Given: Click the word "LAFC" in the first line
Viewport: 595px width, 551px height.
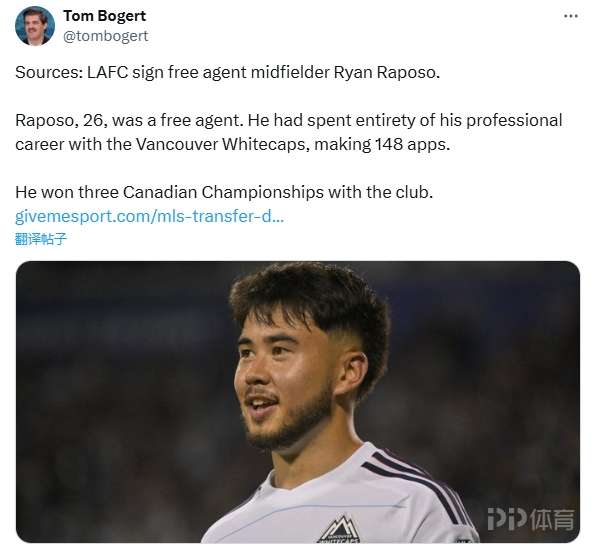Looking at the screenshot, I should (x=108, y=72).
